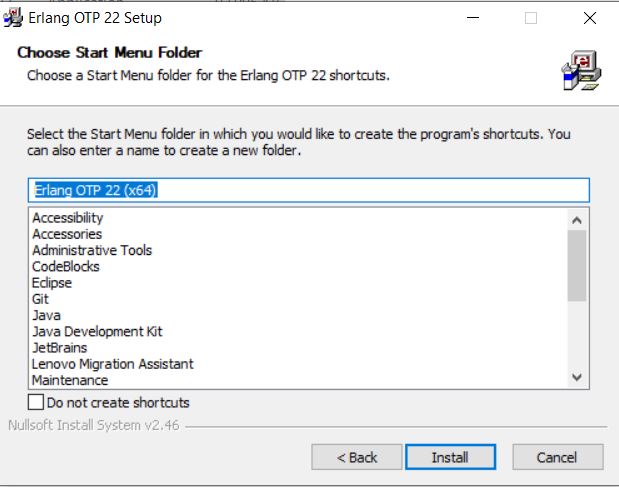Enable the Do not create shortcuts checkbox
619x487 pixels.
(x=36, y=403)
